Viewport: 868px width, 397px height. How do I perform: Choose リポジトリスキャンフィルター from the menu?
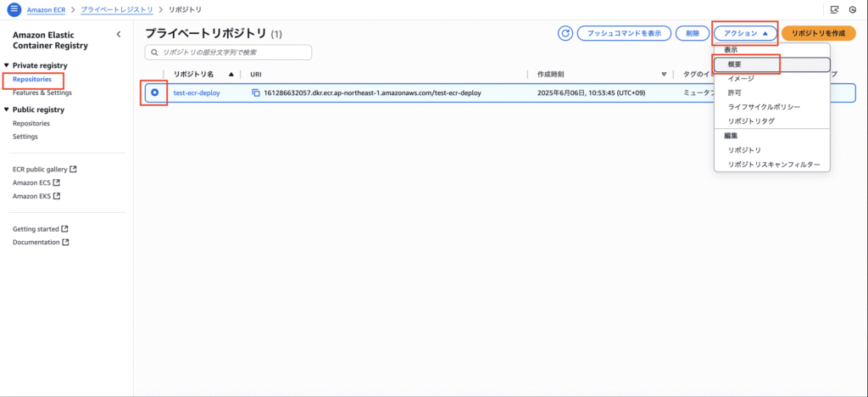coord(771,165)
